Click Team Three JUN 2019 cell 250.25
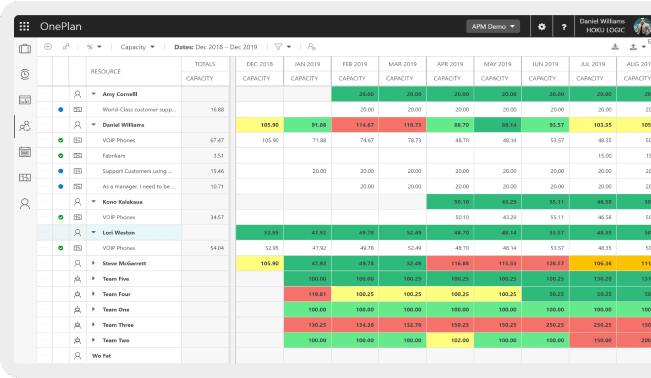This screenshot has width=651, height=378. [545, 325]
